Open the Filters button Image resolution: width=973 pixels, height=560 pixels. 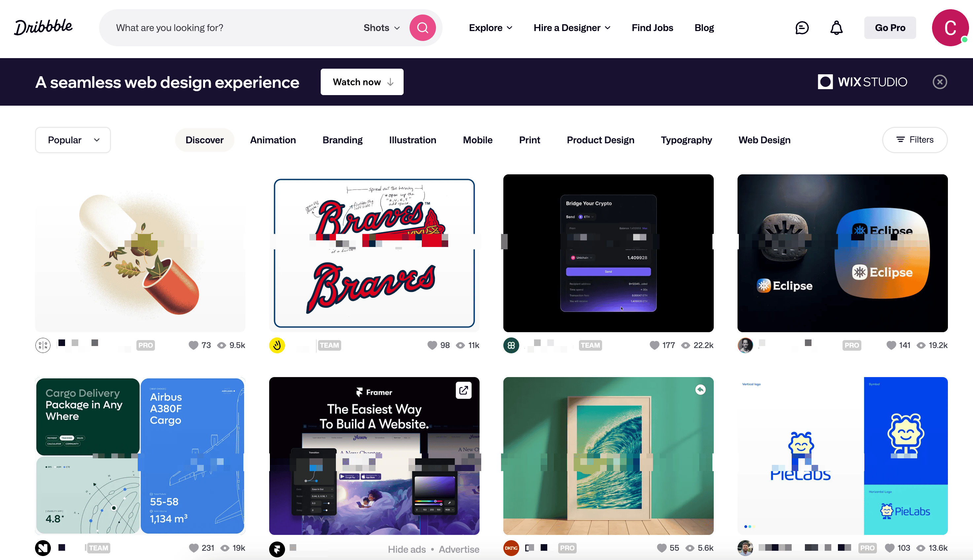click(914, 140)
